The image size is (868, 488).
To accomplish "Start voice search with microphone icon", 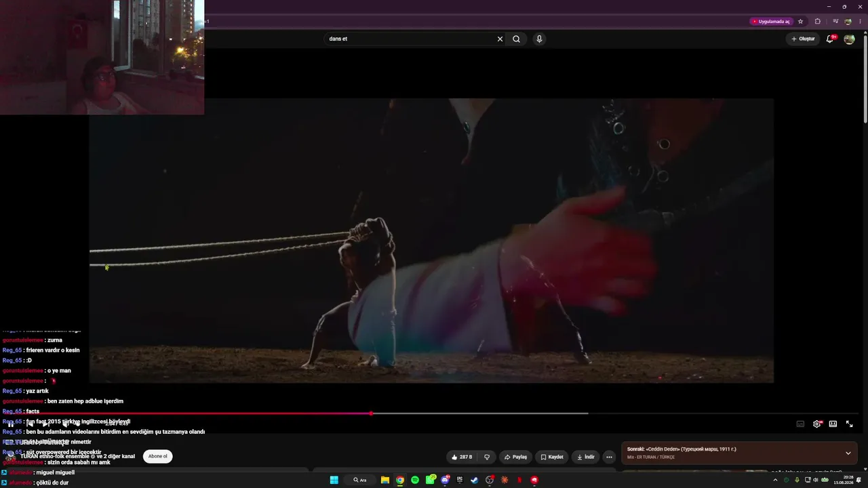I will pos(539,39).
